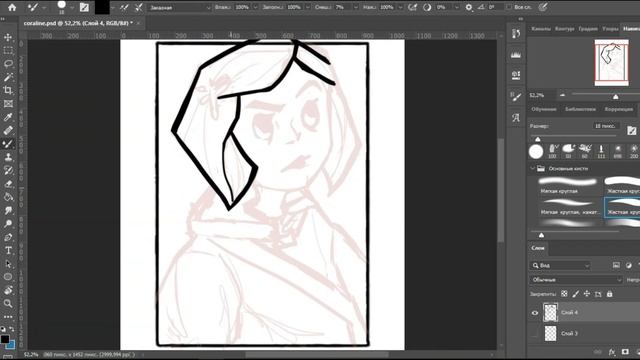The height and width of the screenshot is (360, 640).
Task: Select the 'Мягкая круглая' brush preset
Action: click(567, 185)
